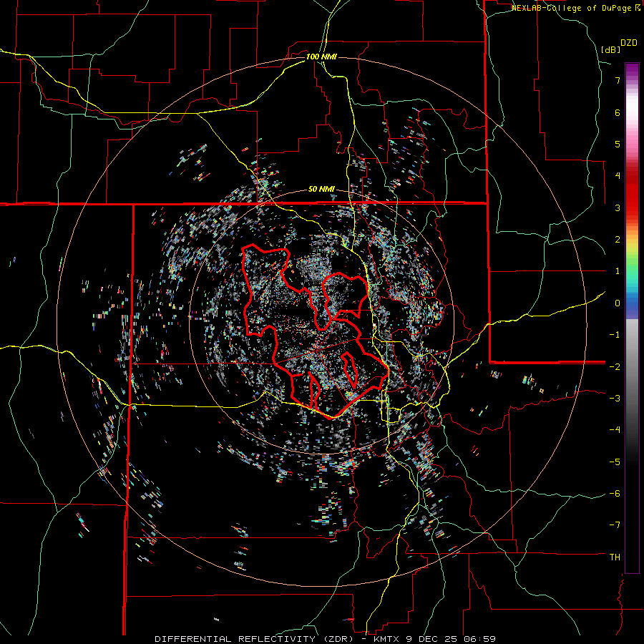Click the KMTX radar station identifier
Screen dimensions: 644x644
pos(386,639)
